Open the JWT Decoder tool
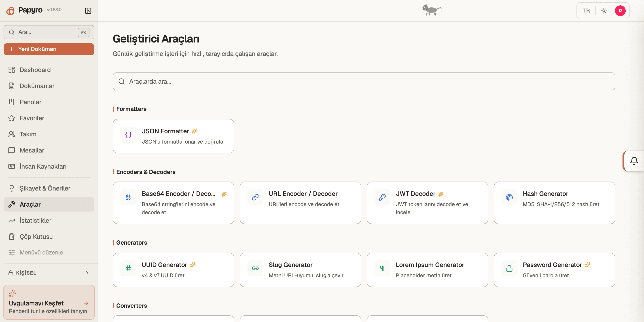 [x=427, y=203]
